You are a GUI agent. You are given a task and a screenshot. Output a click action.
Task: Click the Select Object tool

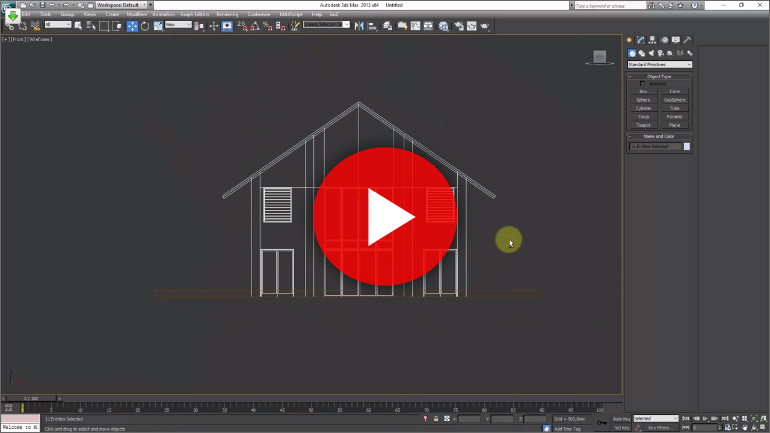coord(78,26)
